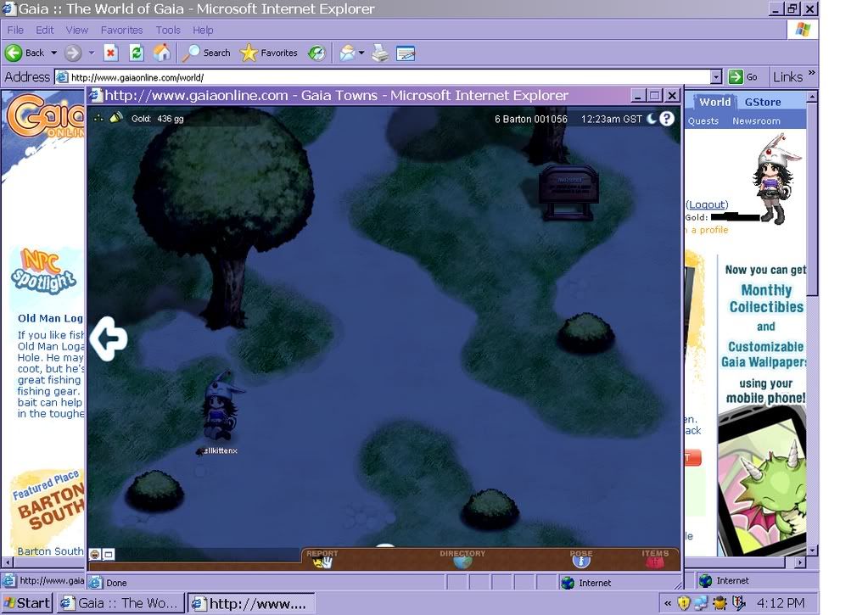Click the green dragon phone ad image
The height and width of the screenshot is (615, 868).
tap(764, 482)
